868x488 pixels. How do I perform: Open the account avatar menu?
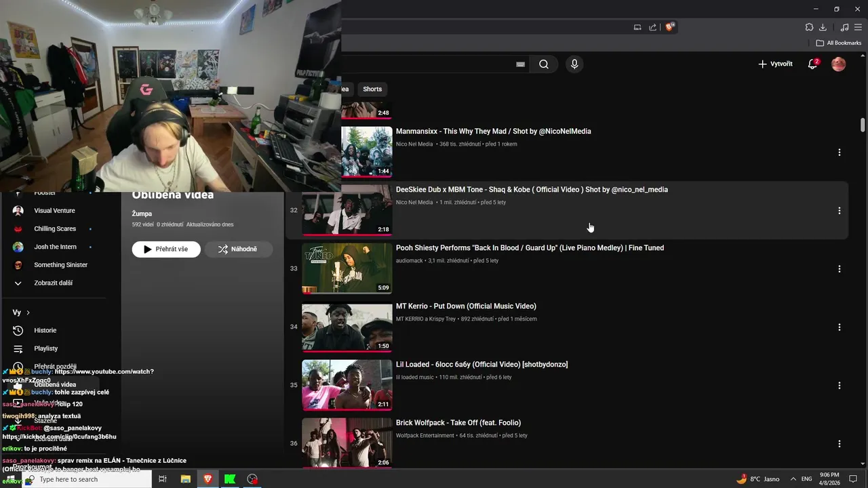(x=839, y=64)
